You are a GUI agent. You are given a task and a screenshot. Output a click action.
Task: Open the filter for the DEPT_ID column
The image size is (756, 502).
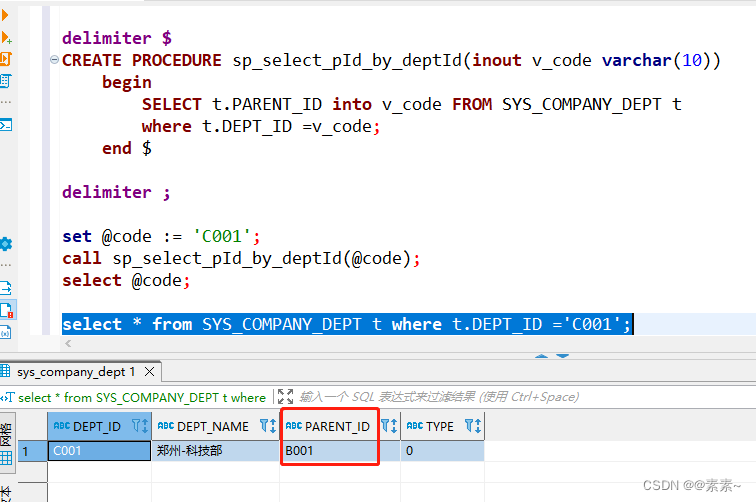[136, 426]
